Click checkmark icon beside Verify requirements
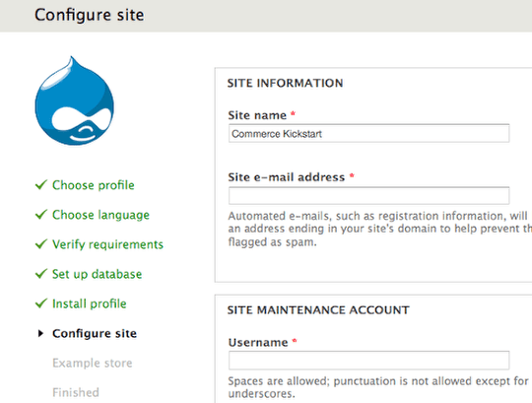Viewport: 532px width, 403px height. point(41,244)
